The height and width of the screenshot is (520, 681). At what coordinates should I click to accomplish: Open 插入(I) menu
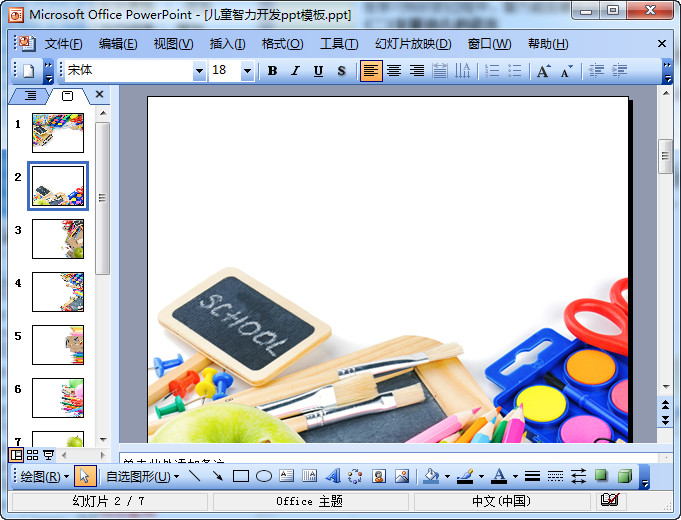pos(227,44)
